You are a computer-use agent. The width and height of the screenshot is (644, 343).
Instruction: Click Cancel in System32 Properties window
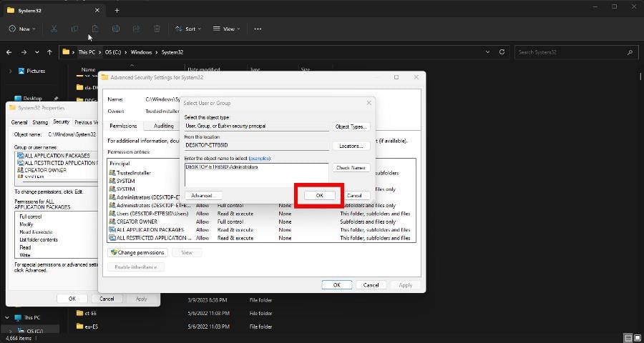(107, 299)
